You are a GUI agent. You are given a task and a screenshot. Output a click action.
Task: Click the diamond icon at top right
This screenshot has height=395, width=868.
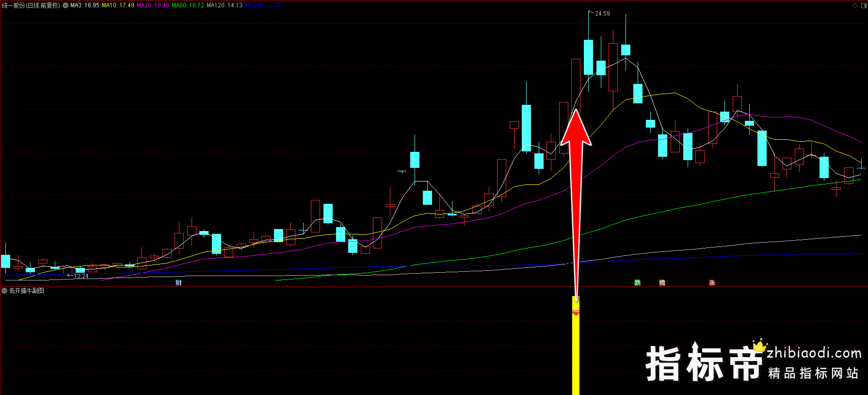(x=855, y=5)
